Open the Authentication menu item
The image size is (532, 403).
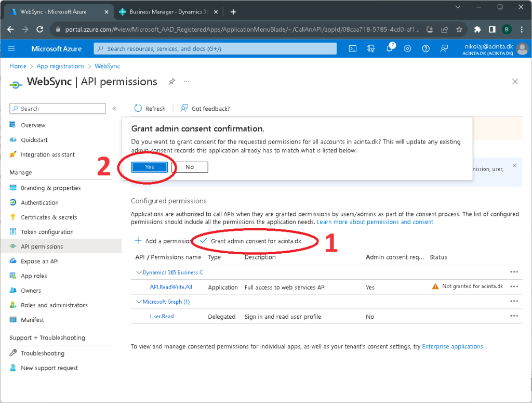click(39, 203)
